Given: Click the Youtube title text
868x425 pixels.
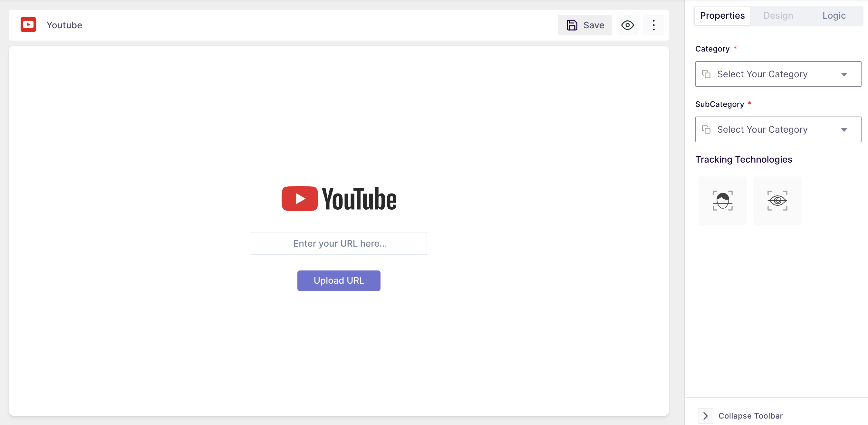Looking at the screenshot, I should pos(64,25).
